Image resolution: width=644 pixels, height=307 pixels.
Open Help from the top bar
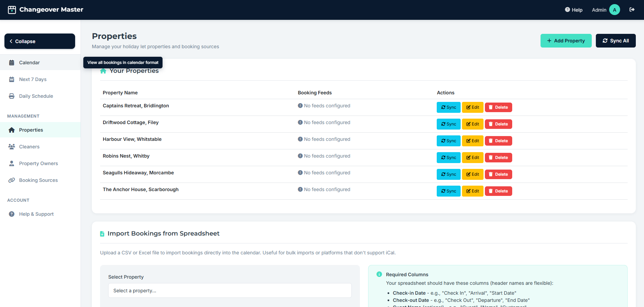tap(574, 10)
